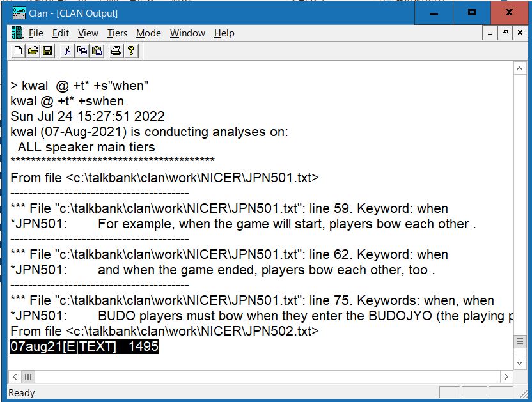This screenshot has width=532, height=402.
Task: Click the horizontal scrollbar right arrow
Action: coord(506,377)
